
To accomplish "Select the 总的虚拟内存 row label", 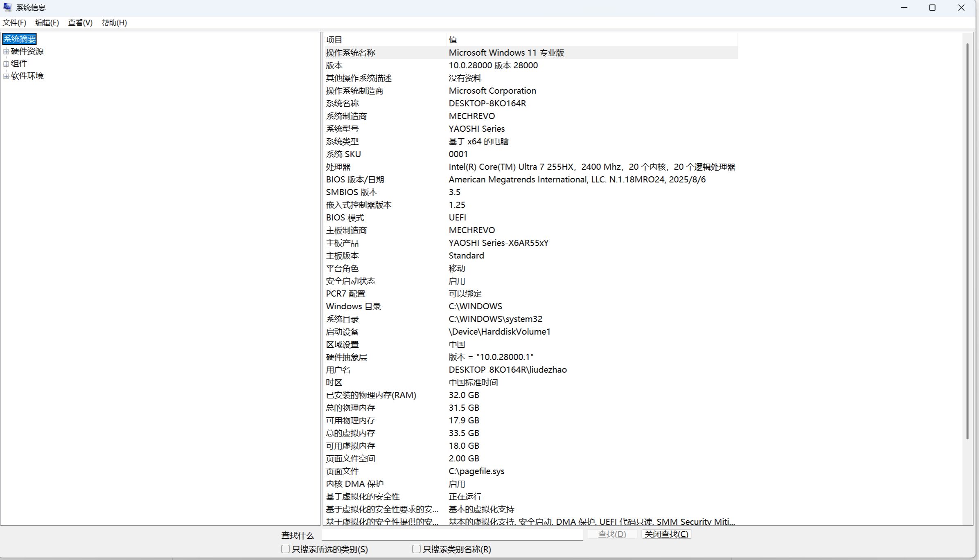I will (350, 433).
